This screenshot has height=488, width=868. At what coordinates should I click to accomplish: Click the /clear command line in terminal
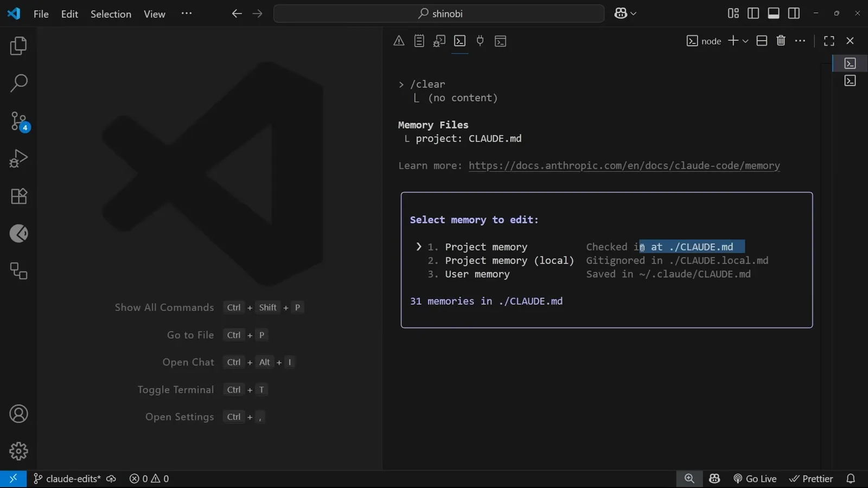(422, 85)
